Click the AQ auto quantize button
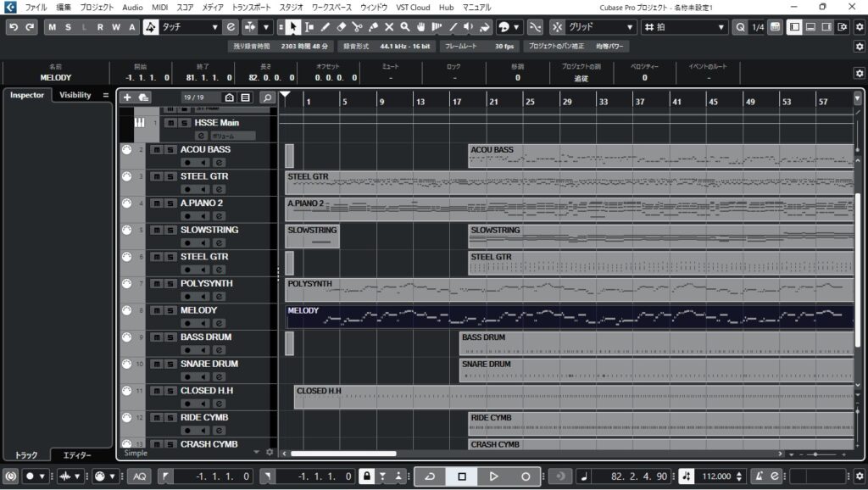Viewport: 868px width, 490px height. (x=139, y=476)
